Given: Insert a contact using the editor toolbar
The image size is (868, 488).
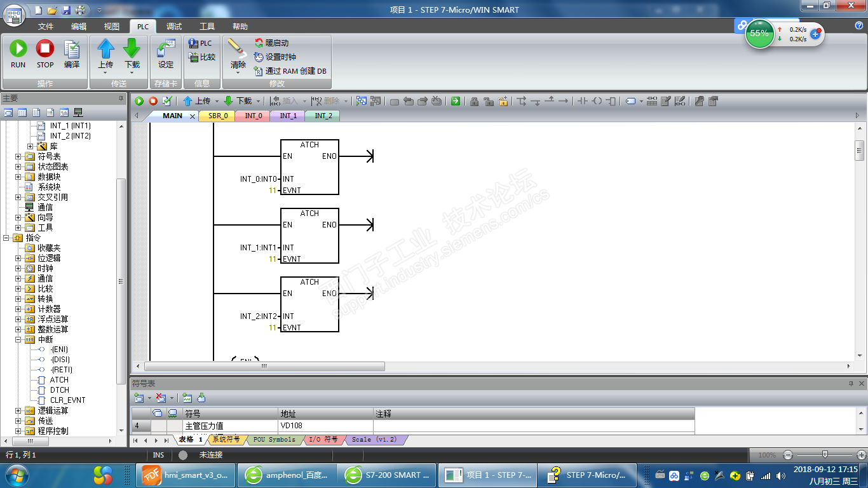Looking at the screenshot, I should click(582, 101).
